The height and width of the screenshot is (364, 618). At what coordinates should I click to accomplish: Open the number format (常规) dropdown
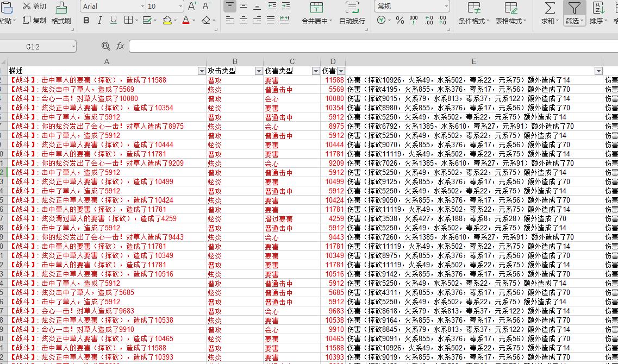pos(446,7)
